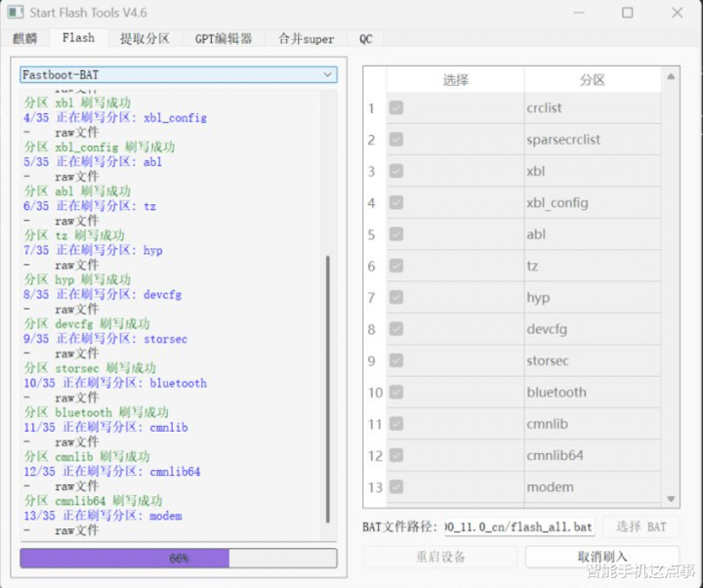The width and height of the screenshot is (703, 588).
Task: Toggle the bluetooth partition checkbox
Action: 396,392
